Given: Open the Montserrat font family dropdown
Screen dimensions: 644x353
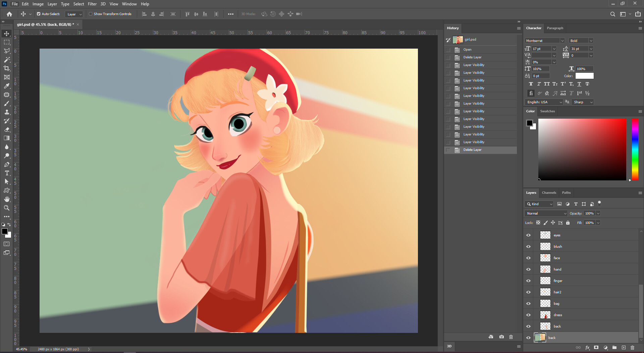Looking at the screenshot, I should click(562, 41).
